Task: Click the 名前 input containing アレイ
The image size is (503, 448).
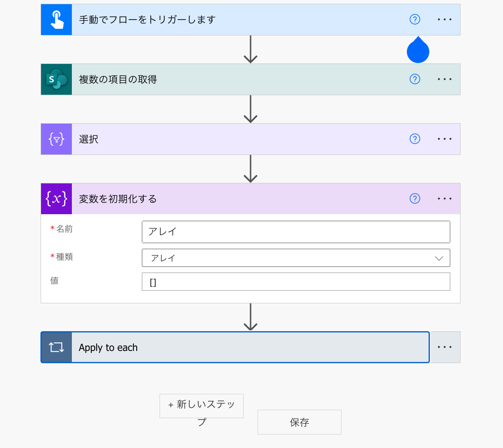Action: tap(296, 232)
